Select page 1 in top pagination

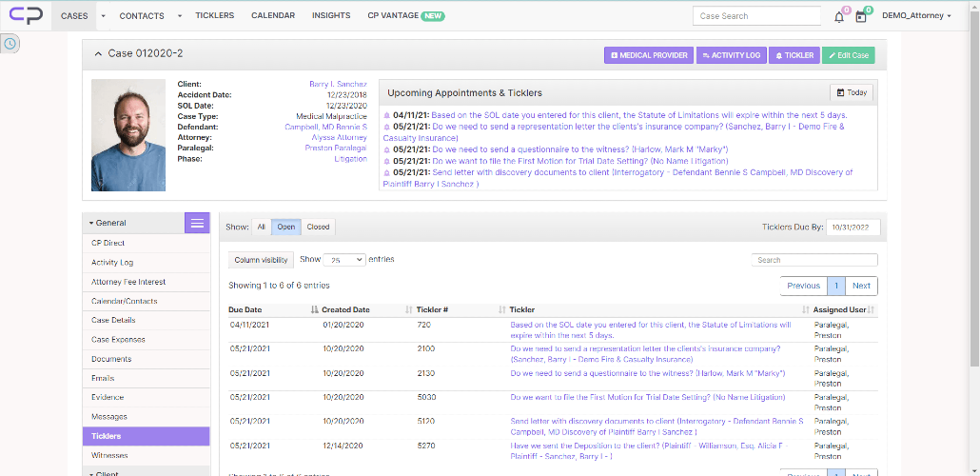point(836,286)
